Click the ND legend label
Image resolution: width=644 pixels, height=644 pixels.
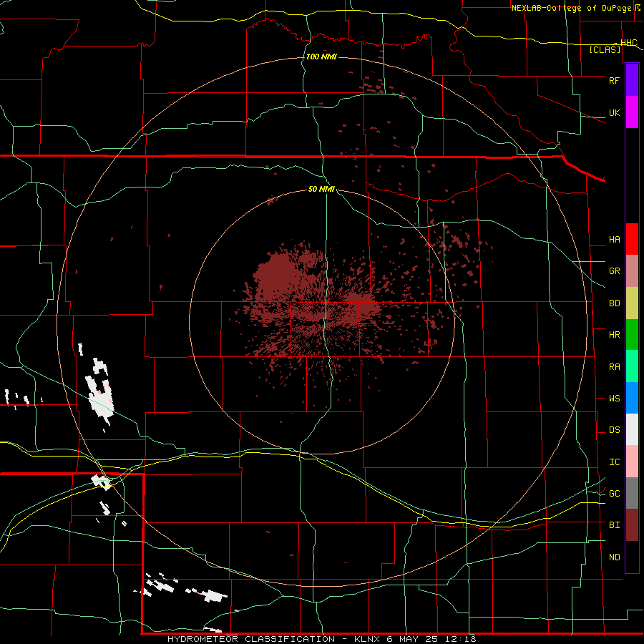[x=614, y=557]
